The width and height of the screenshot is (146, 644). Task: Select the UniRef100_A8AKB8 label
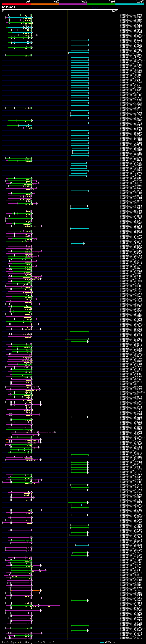coord(131,206)
